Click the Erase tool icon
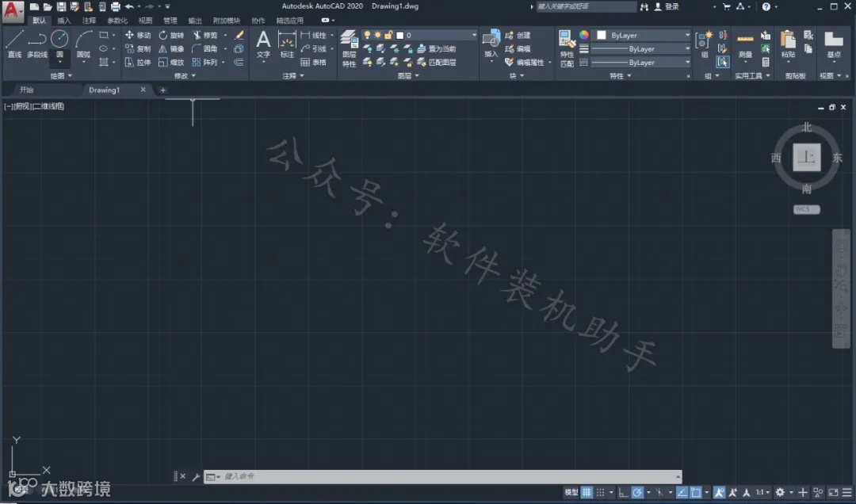Viewport: 856px width, 504px height. (x=239, y=35)
